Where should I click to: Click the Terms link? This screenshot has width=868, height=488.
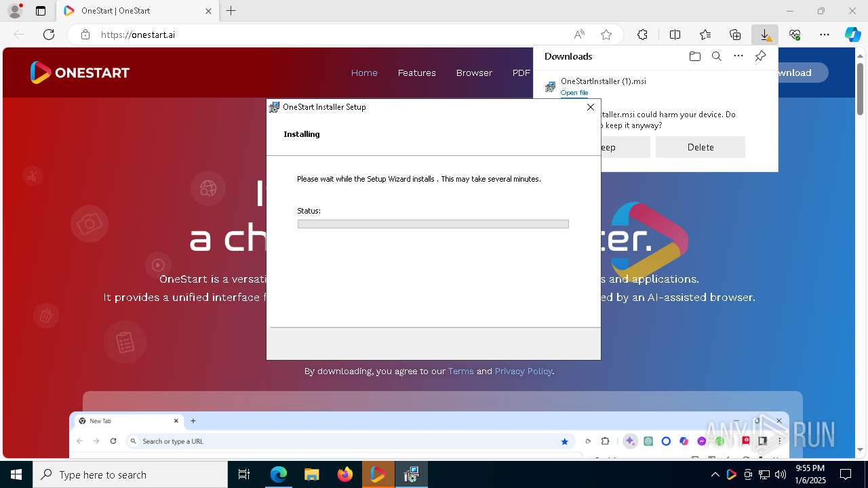point(460,371)
